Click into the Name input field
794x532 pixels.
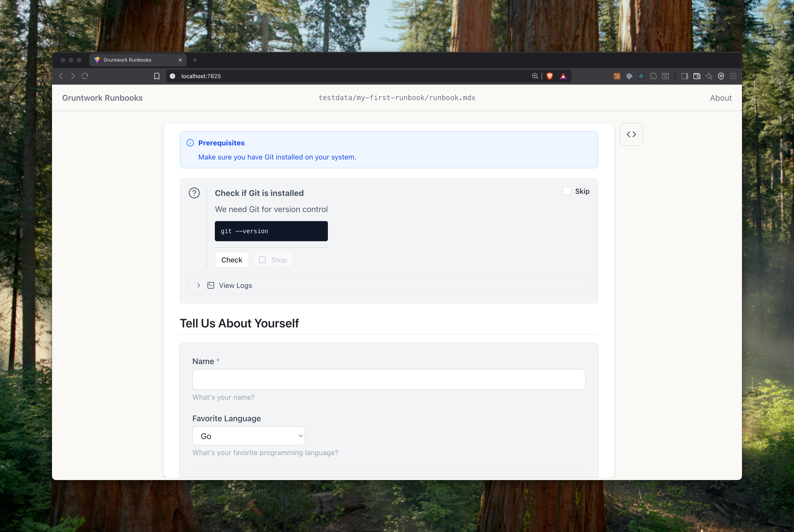[x=389, y=379]
